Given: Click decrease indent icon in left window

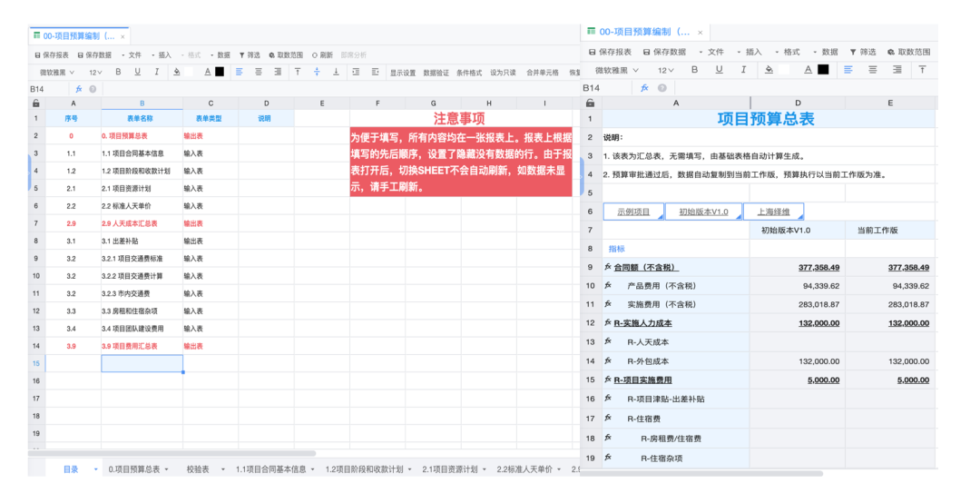Looking at the screenshot, I should coord(356,72).
